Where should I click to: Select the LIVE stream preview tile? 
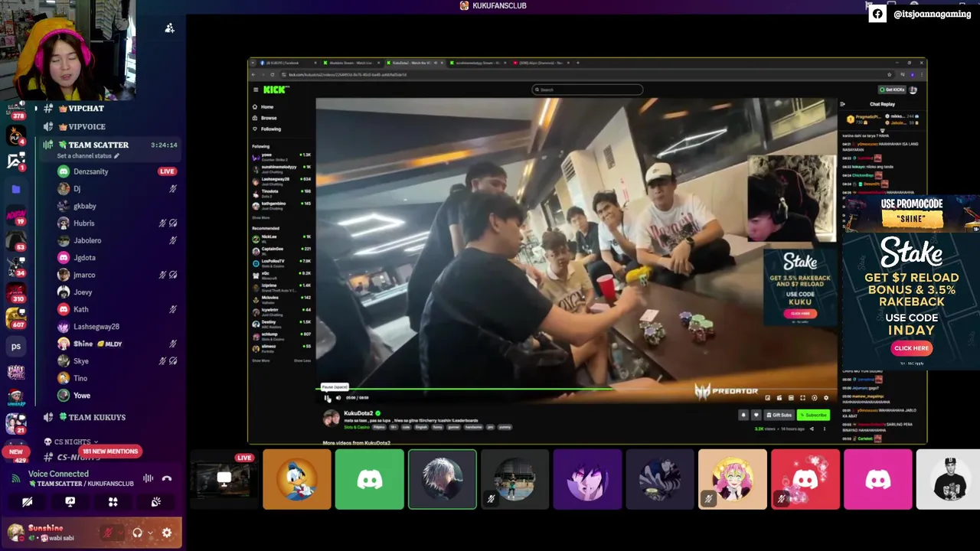(224, 479)
